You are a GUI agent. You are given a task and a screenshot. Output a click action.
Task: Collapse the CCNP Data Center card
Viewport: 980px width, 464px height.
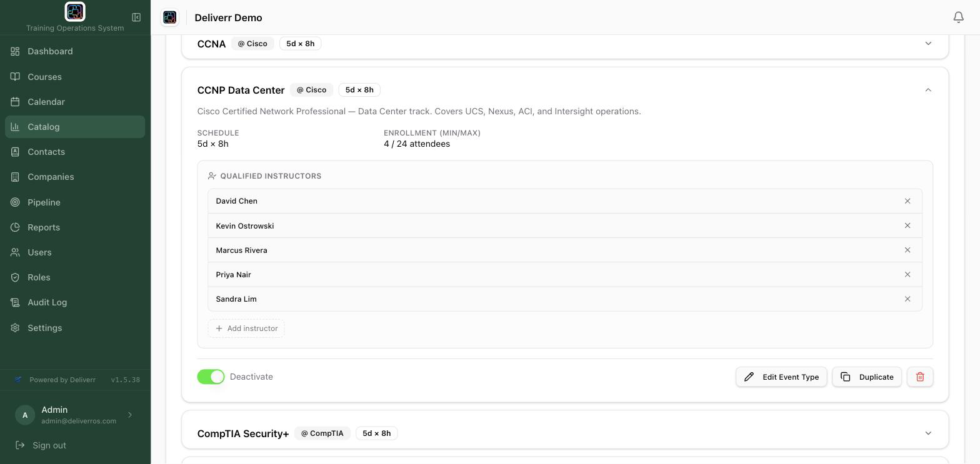(928, 90)
